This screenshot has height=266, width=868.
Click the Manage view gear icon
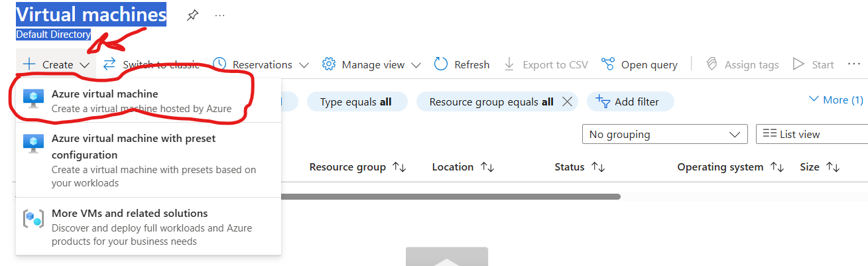click(x=328, y=64)
